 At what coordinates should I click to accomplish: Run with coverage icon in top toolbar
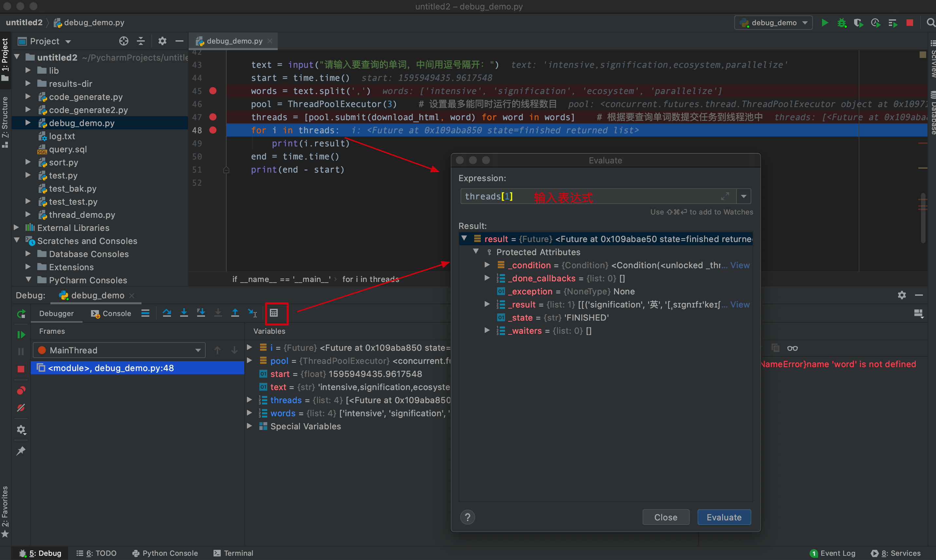click(858, 23)
